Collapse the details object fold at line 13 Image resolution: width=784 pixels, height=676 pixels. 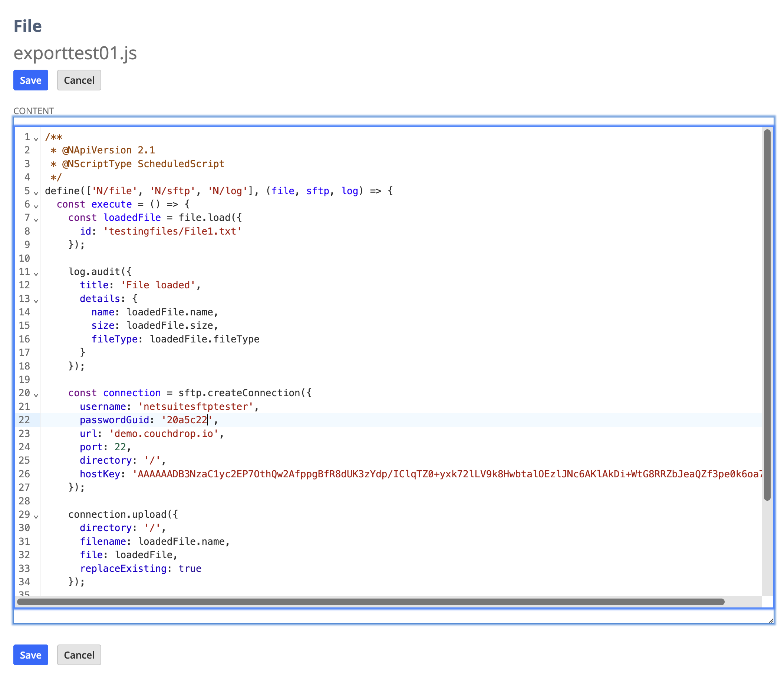(36, 301)
